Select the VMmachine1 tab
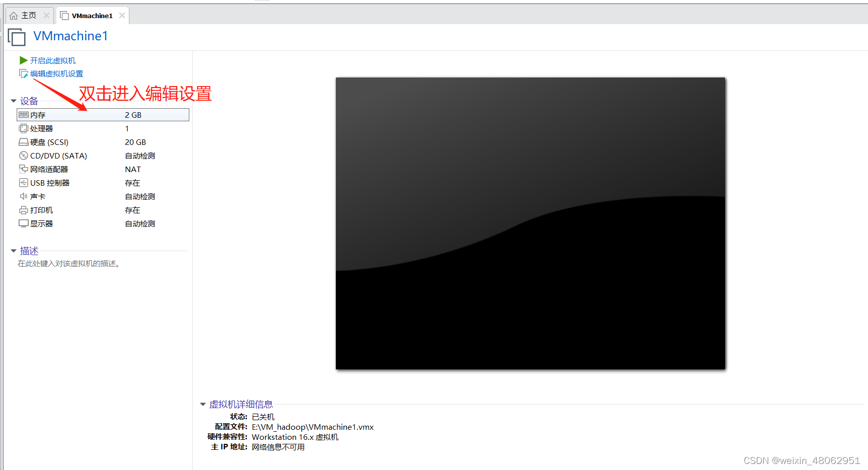This screenshot has height=470, width=868. [x=90, y=15]
